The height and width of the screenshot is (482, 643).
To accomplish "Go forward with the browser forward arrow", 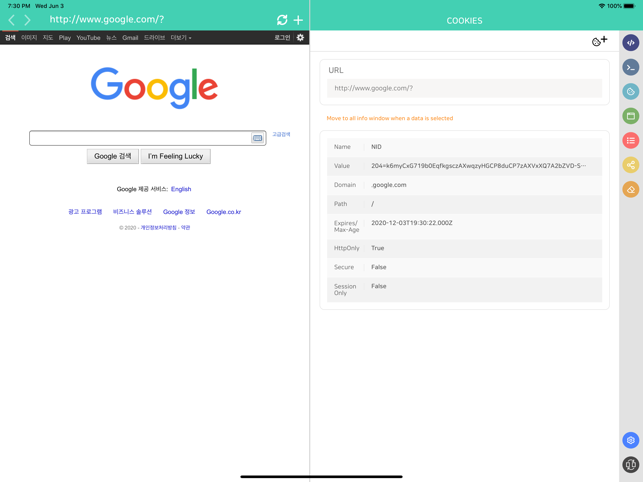I will pos(27,20).
